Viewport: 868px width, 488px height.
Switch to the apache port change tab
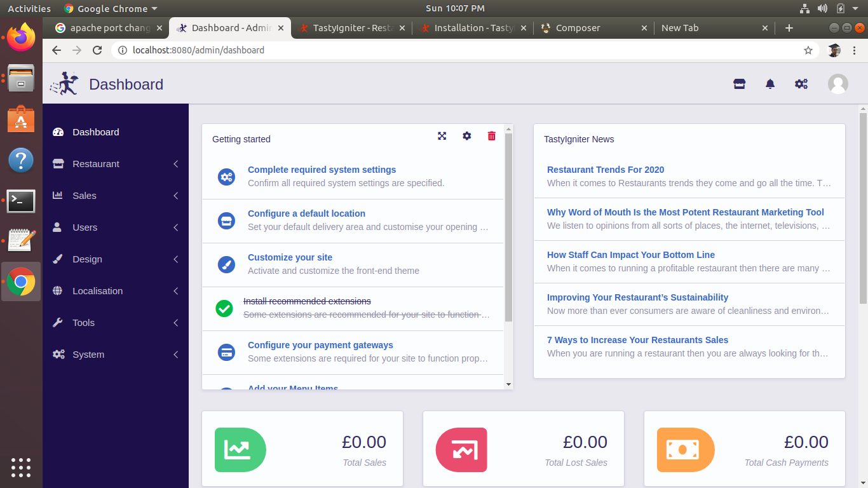(108, 28)
